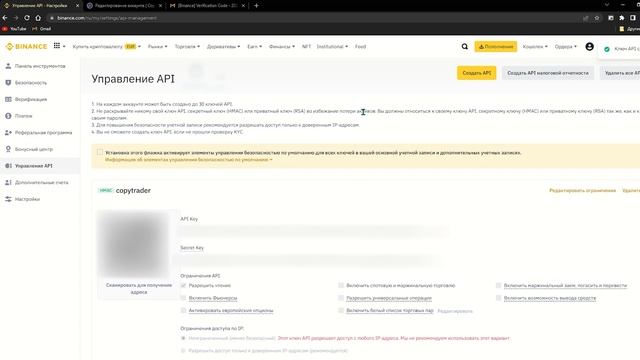Expand the Рынки menu
Viewport: 640px width, 360px height.
click(157, 47)
